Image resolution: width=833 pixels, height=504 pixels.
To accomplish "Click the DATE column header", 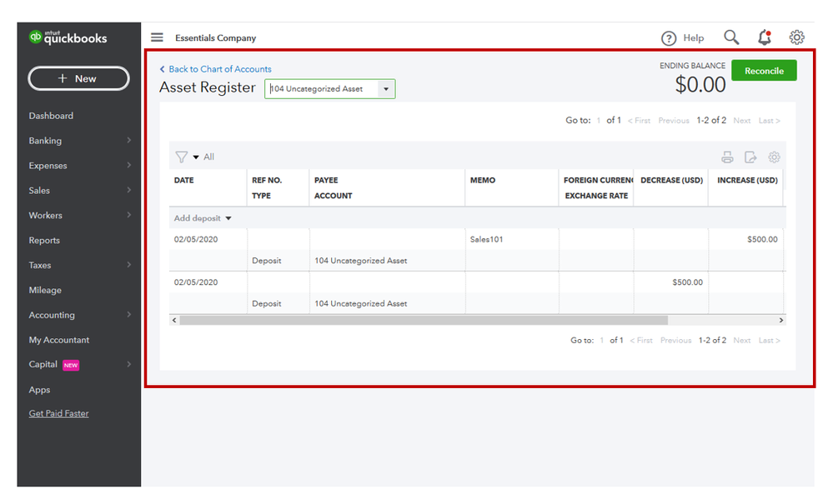I will (x=183, y=181).
